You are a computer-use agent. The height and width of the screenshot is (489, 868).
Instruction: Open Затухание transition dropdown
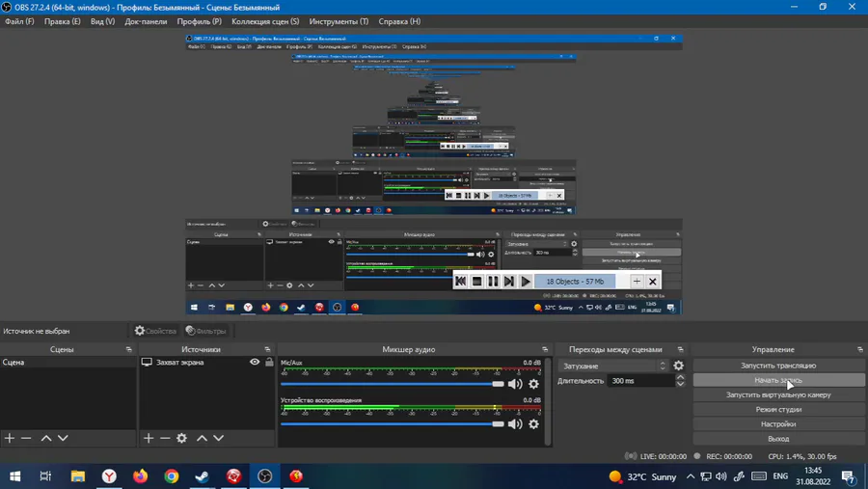pos(612,367)
